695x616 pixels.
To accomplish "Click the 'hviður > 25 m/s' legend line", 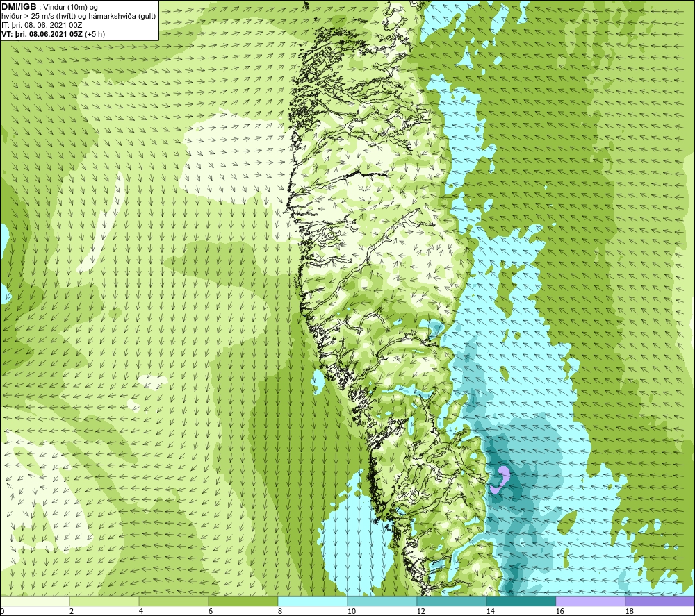I will point(79,16).
